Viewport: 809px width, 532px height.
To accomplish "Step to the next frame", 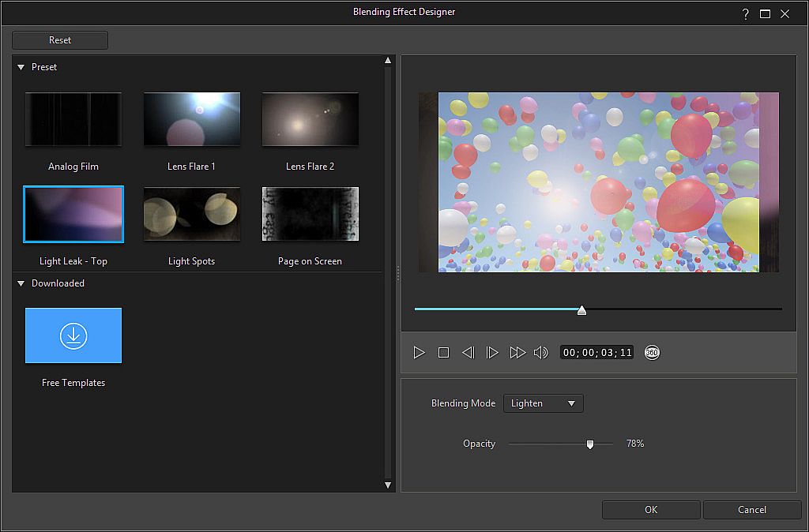I will pyautogui.click(x=492, y=353).
